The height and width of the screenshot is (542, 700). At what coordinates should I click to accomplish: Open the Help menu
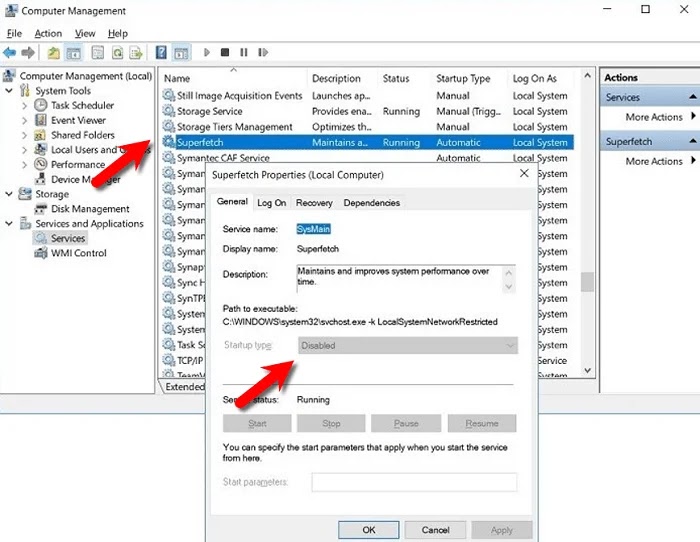pos(117,33)
